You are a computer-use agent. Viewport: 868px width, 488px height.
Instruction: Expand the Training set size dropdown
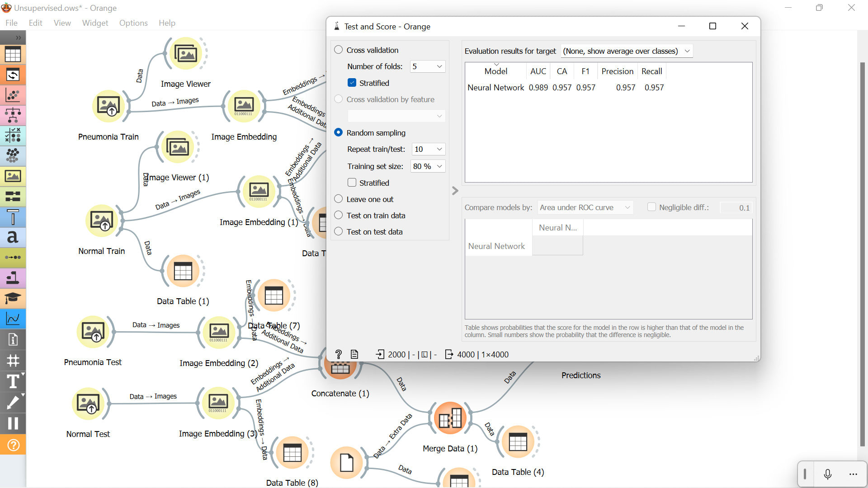[x=427, y=166]
